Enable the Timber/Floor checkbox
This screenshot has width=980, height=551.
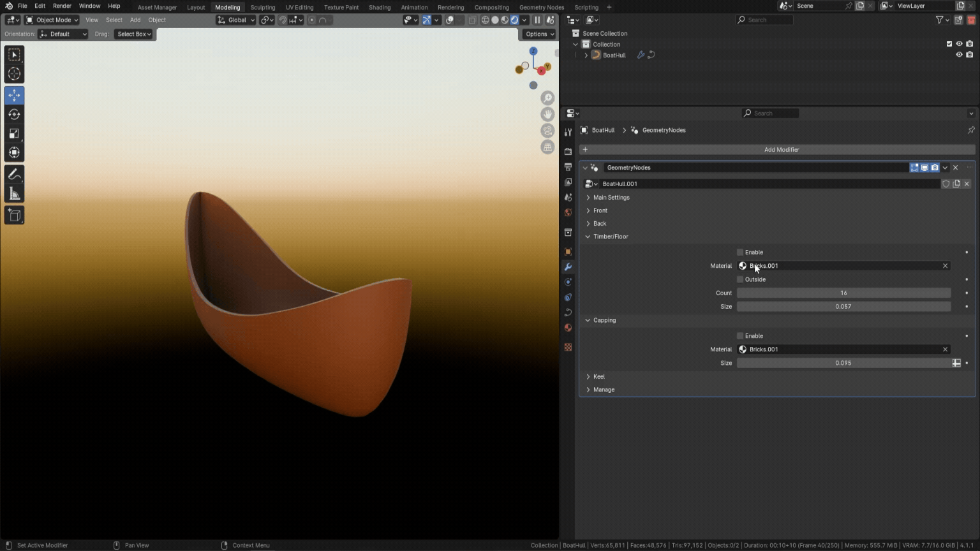[x=740, y=253]
